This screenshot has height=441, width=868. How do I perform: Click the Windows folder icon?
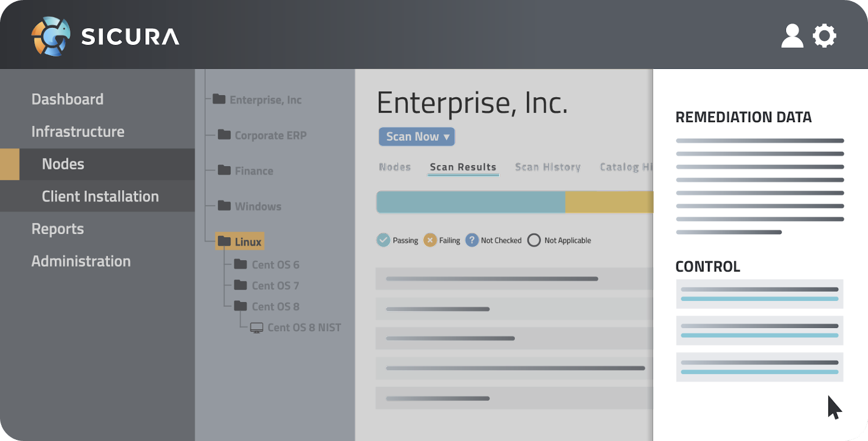[x=224, y=205]
